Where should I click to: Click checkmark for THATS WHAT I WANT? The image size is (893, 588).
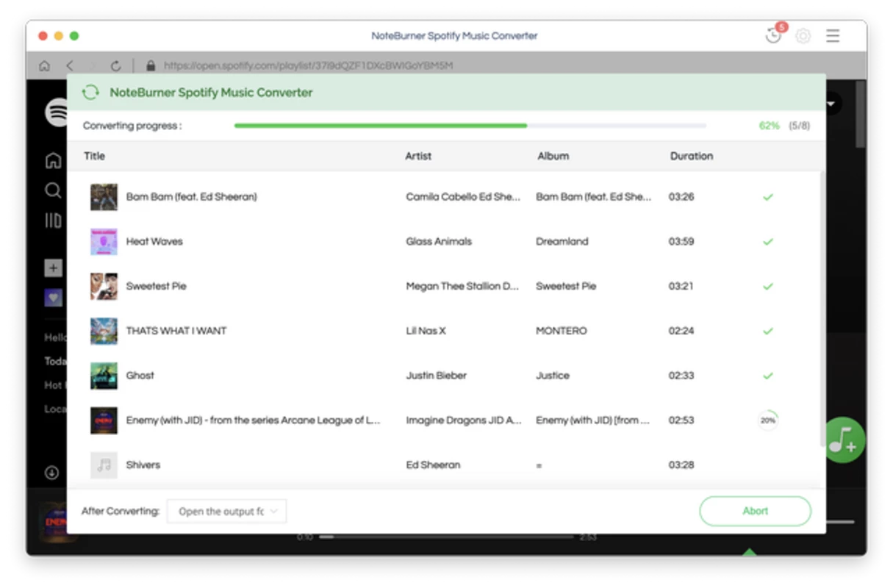(x=768, y=331)
